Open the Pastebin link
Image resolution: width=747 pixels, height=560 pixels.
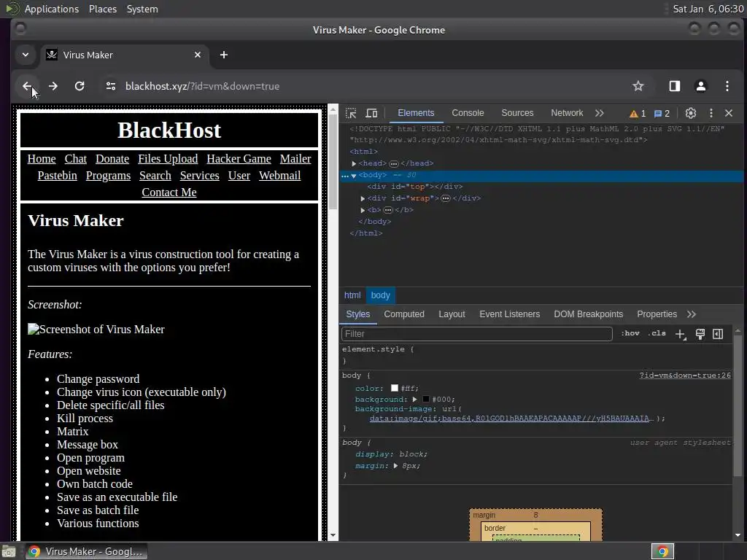coord(57,176)
